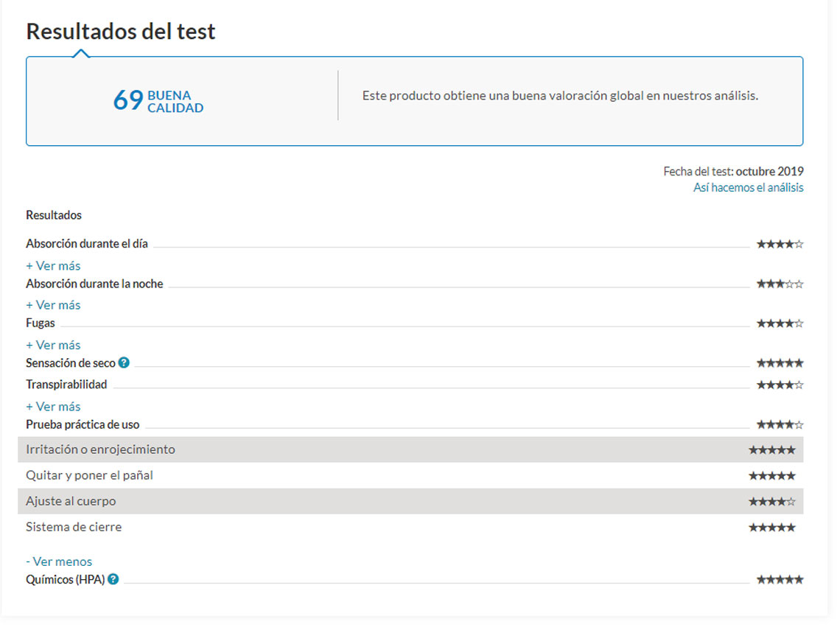The width and height of the screenshot is (840, 630).
Task: Expand Ver más under Absorción durante la noche
Action: pos(53,305)
